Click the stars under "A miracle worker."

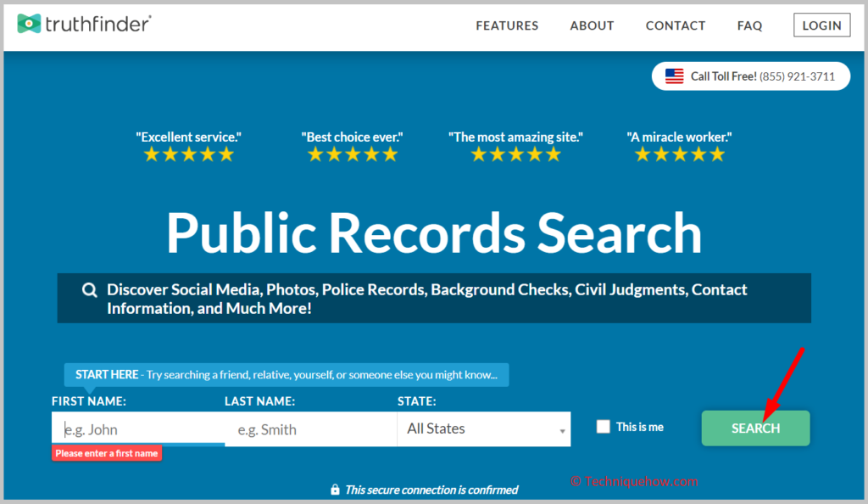tap(679, 154)
